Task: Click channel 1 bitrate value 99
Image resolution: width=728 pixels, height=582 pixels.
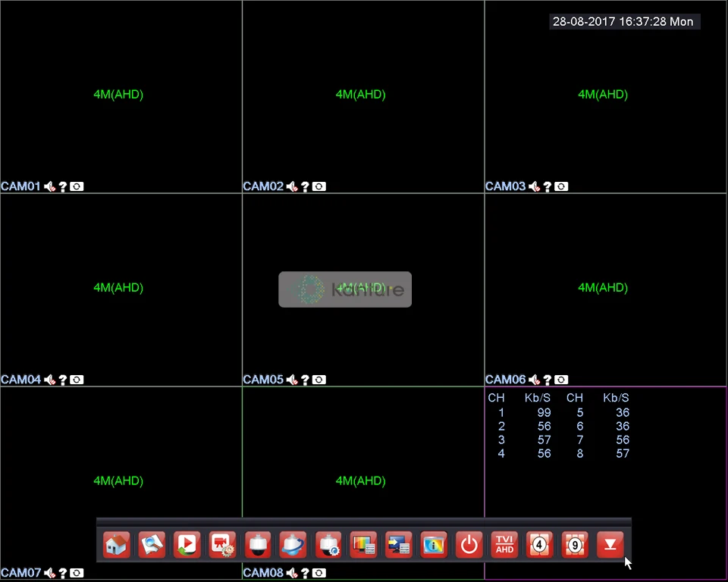Action: (544, 412)
